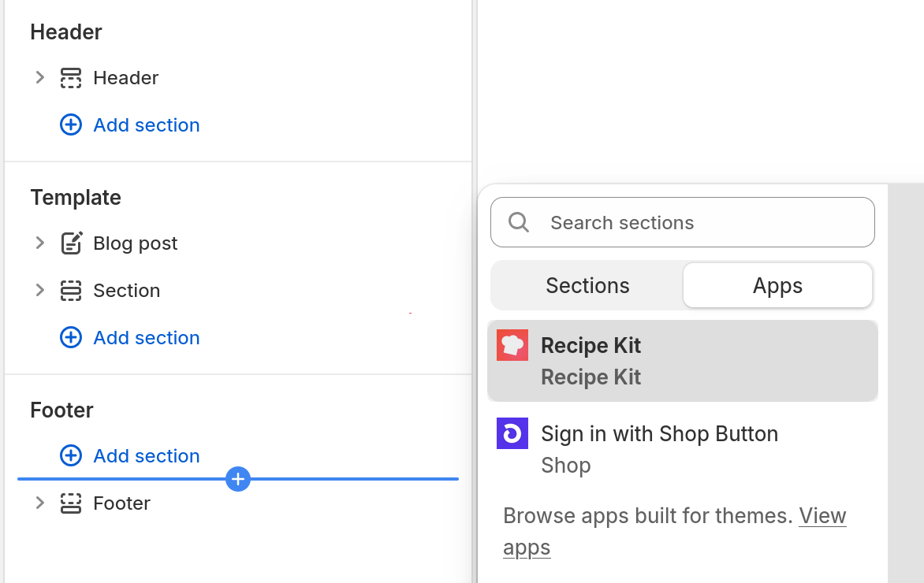This screenshot has width=924, height=583.
Task: Click plus icon under Footer group
Action: tap(71, 455)
